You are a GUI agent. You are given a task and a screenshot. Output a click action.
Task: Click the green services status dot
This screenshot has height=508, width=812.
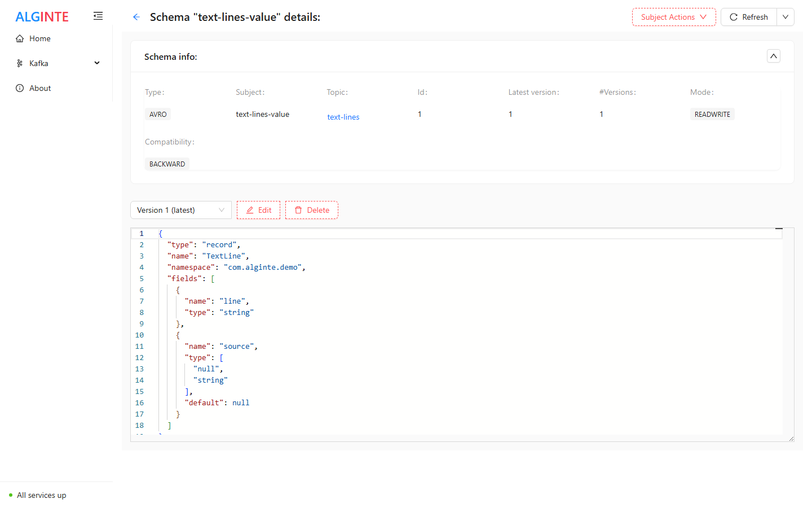tap(11, 495)
